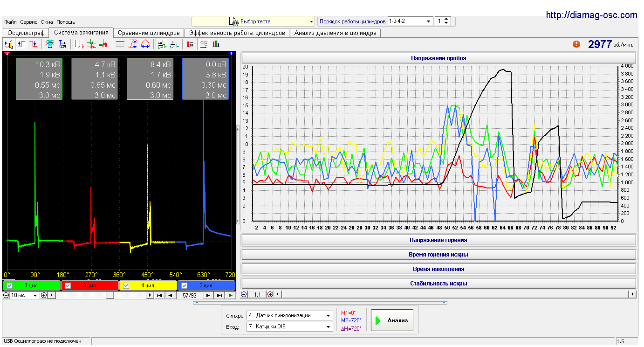Toggle the 4 цил. checkbox
The image size is (644, 347).
(x=126, y=285)
